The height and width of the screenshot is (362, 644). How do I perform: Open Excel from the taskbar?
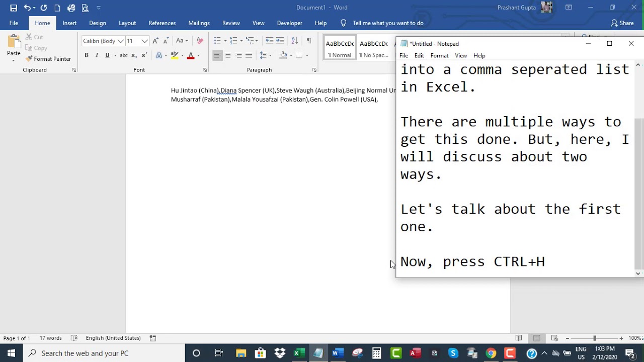(x=299, y=353)
